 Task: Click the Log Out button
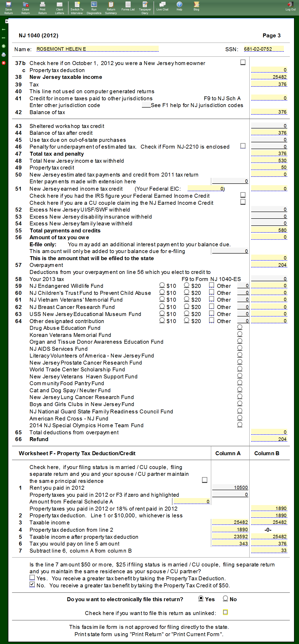click(290, 6)
